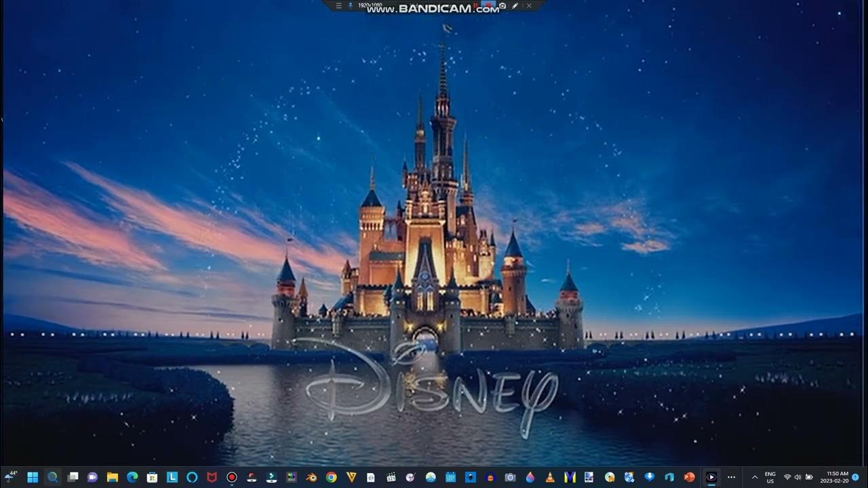The width and height of the screenshot is (868, 488).
Task: Open File Explorer from the taskbar
Action: (x=113, y=477)
